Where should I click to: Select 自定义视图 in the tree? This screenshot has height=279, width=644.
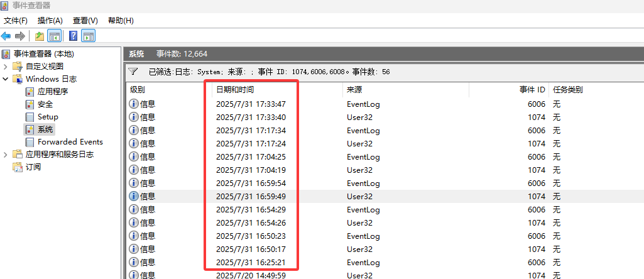click(45, 67)
